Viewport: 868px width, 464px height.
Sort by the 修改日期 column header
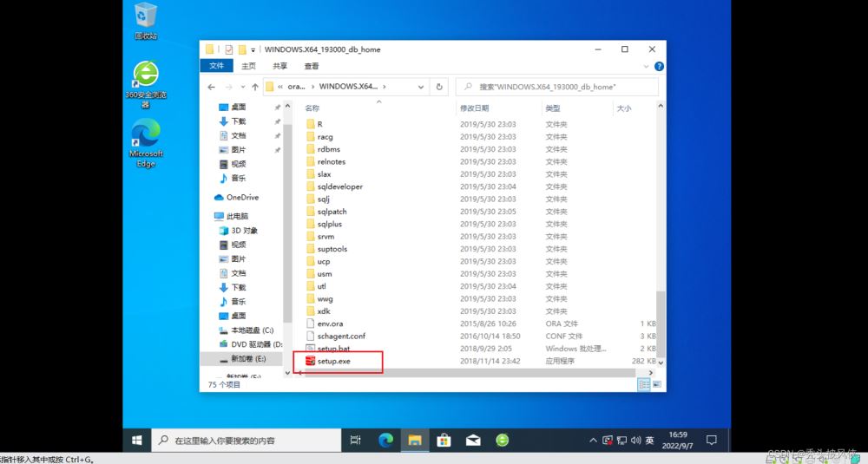(x=474, y=108)
